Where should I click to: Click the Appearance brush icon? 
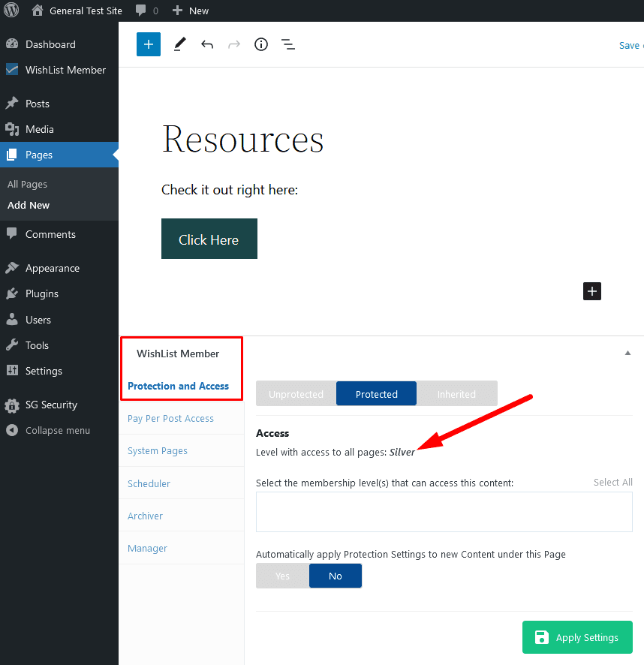[12, 268]
